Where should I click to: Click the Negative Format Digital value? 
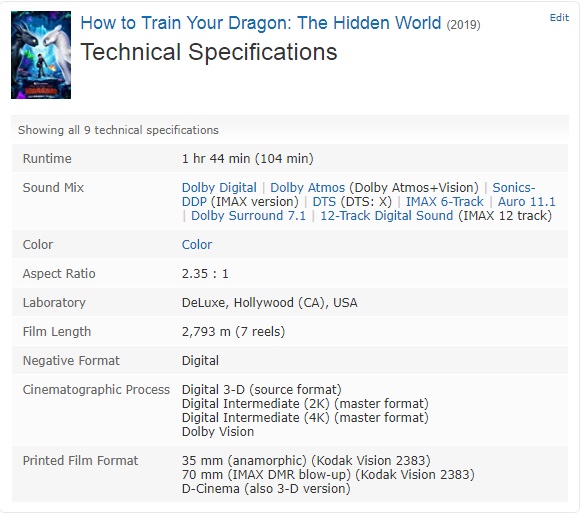point(200,361)
